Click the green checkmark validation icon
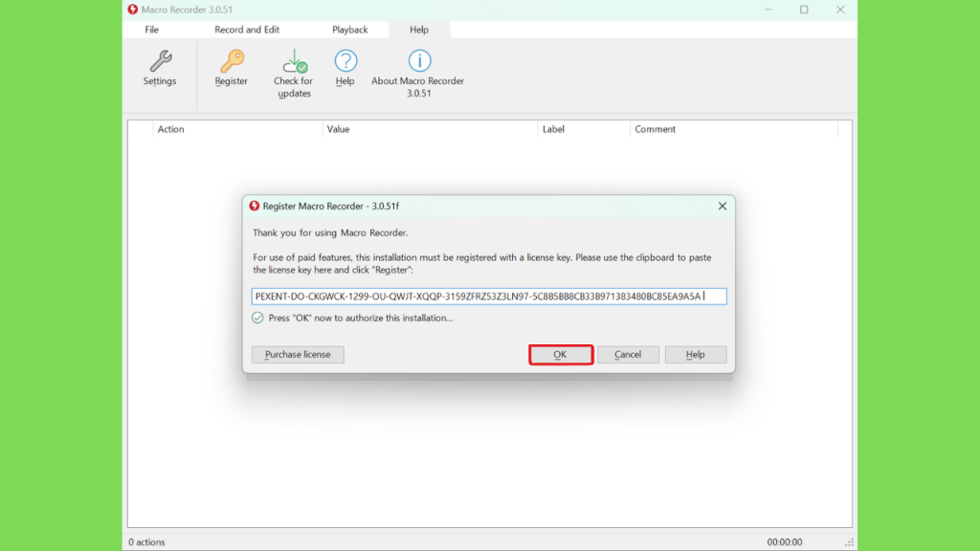The image size is (980, 551). [x=257, y=318]
